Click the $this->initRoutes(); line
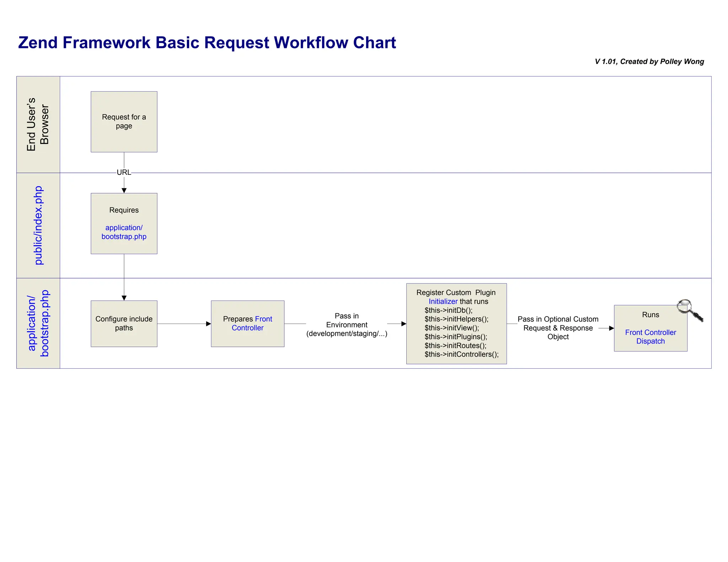728x562 pixels. point(455,345)
